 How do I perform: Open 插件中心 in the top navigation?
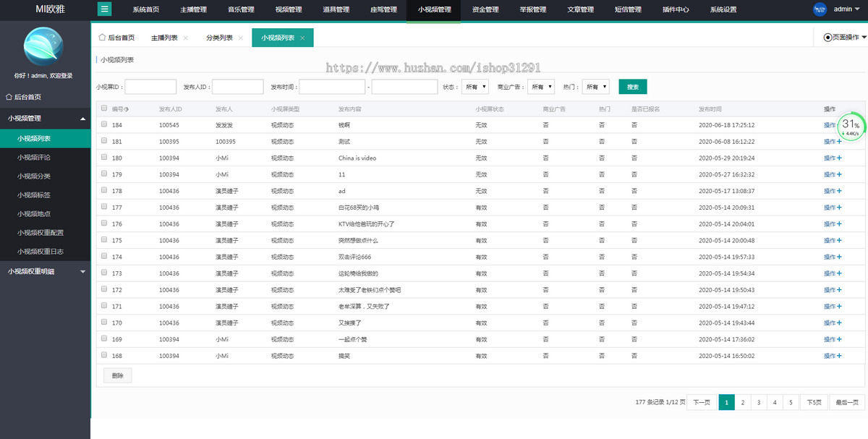[x=676, y=9]
